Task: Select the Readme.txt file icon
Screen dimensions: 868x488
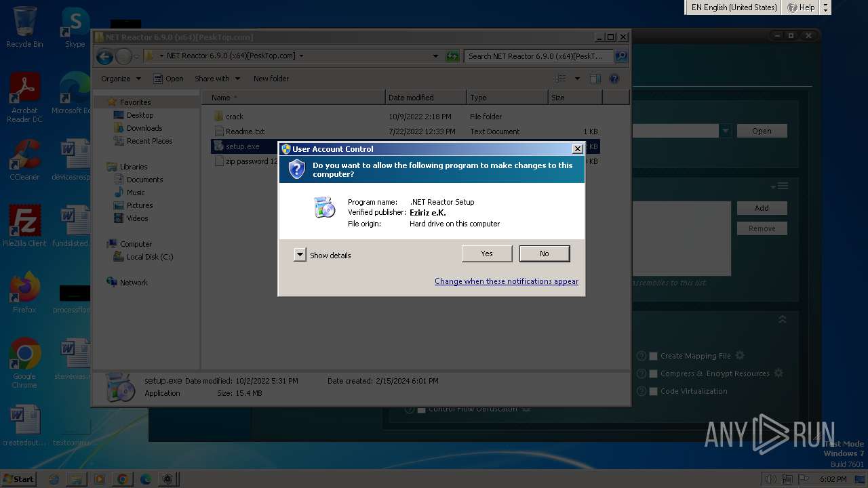Action: (x=218, y=131)
